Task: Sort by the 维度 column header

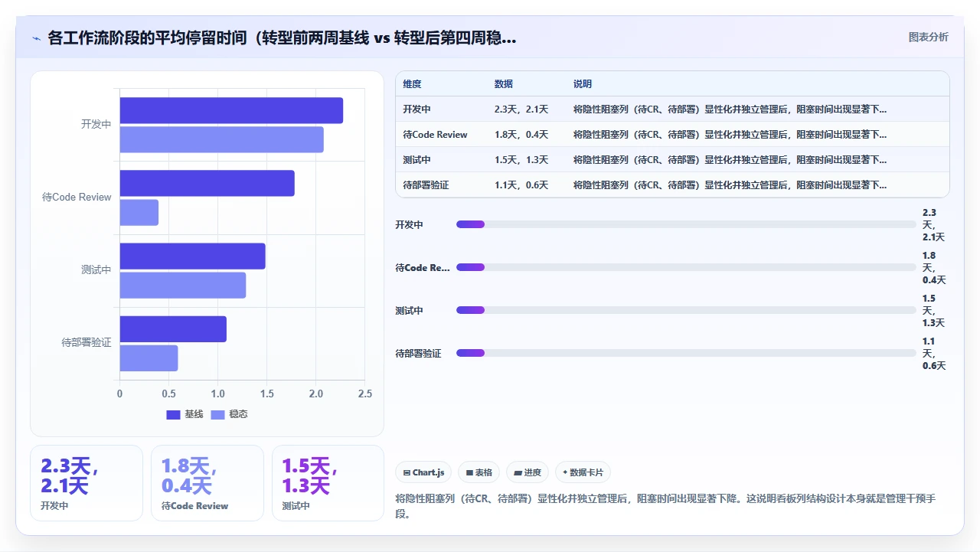Action: pyautogui.click(x=412, y=83)
